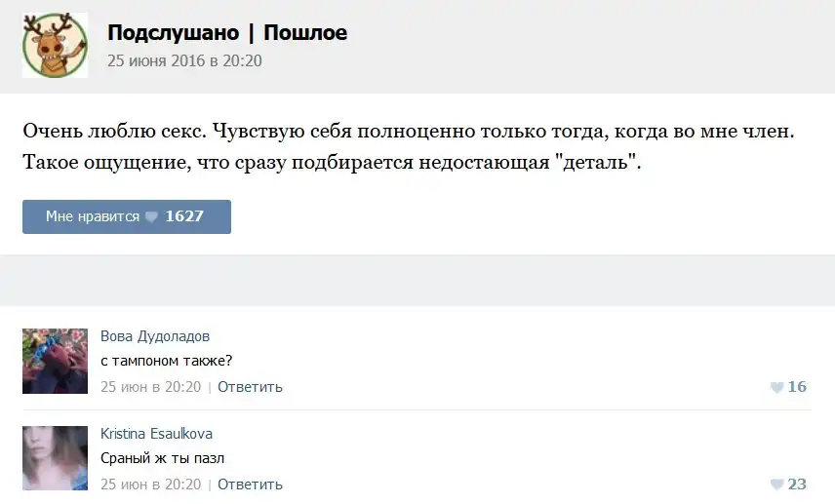Click the post date 25 июня 2016
This screenshot has width=835, height=504.
pos(184,60)
